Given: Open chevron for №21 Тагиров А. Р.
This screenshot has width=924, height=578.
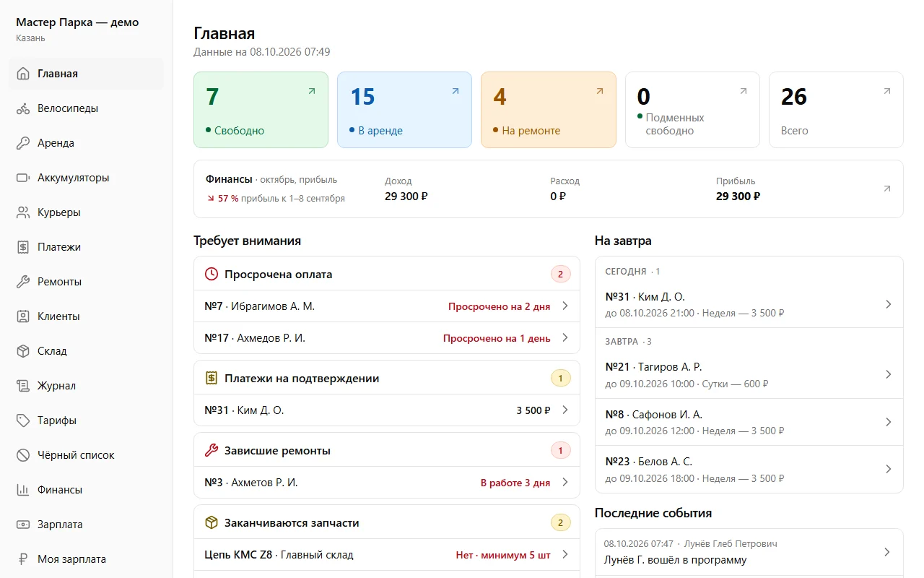Looking at the screenshot, I should tap(889, 375).
